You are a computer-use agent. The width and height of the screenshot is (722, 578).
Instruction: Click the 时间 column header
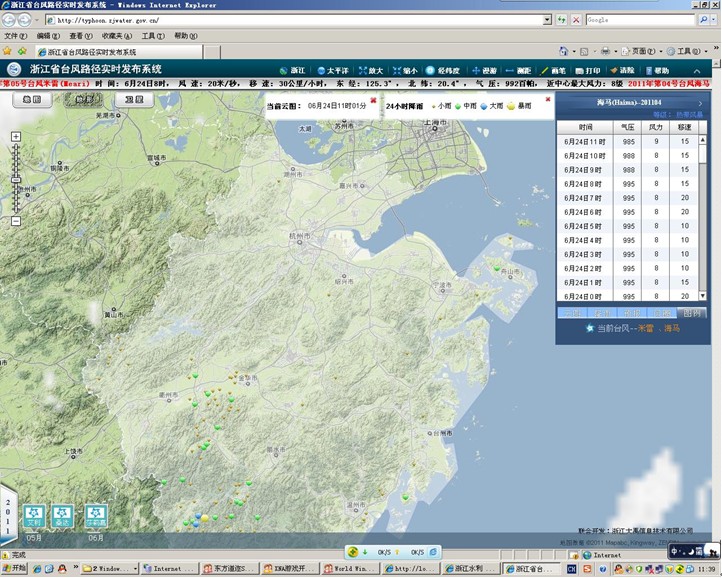coord(585,127)
